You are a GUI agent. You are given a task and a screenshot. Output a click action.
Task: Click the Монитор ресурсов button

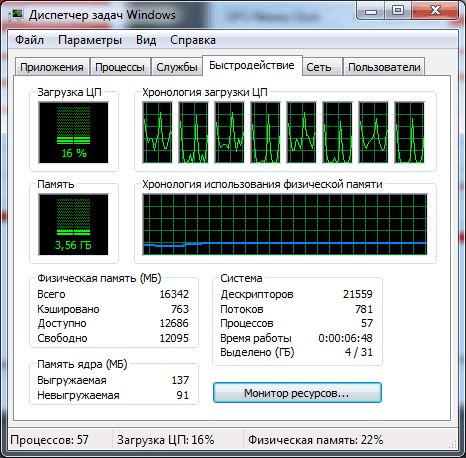(x=297, y=393)
